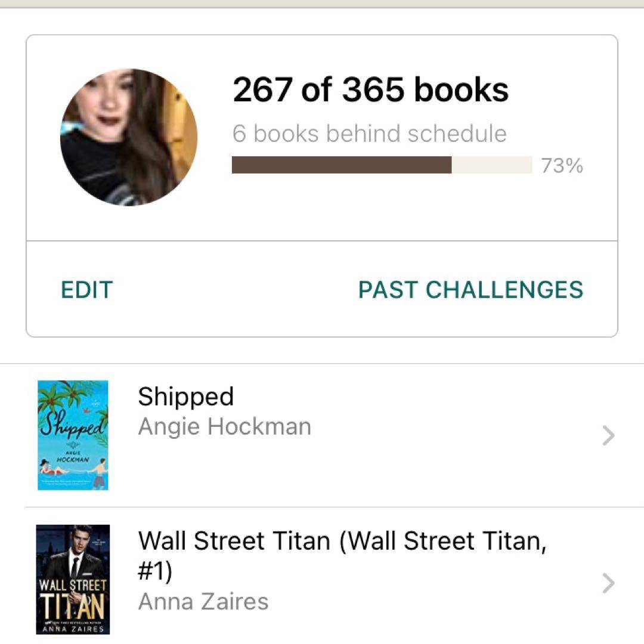
Task: Click the gray strip at the top edge
Action: click(322, 3)
